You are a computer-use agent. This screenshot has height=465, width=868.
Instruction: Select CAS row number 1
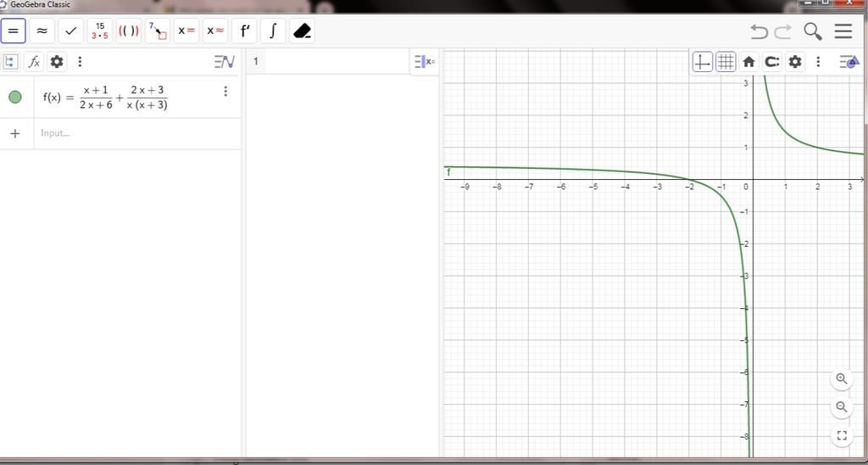click(256, 62)
